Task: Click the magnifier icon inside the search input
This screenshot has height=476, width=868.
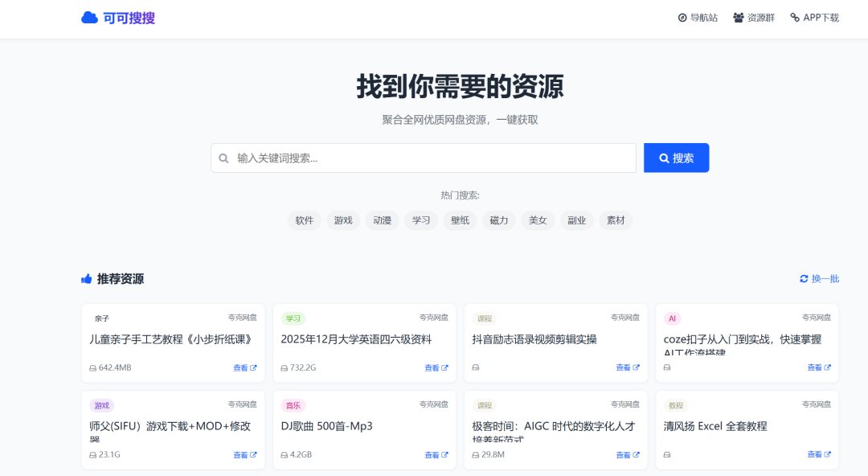Action: [224, 158]
